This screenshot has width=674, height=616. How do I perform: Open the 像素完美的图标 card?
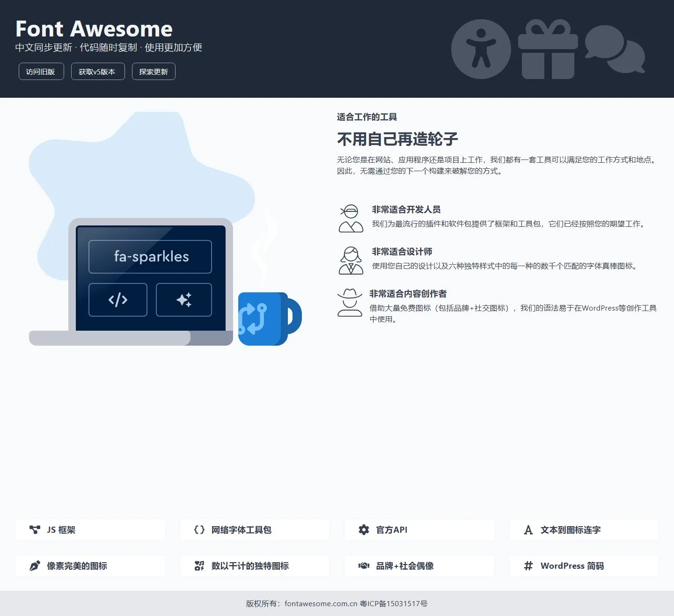click(90, 566)
